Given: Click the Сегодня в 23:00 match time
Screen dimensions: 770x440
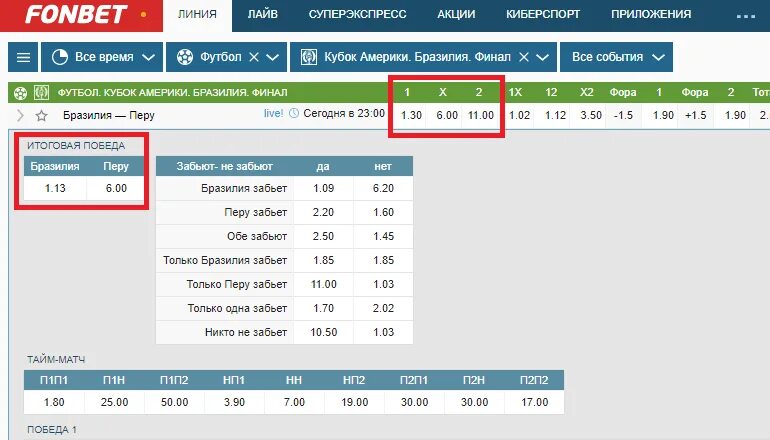Looking at the screenshot, I should tap(344, 113).
